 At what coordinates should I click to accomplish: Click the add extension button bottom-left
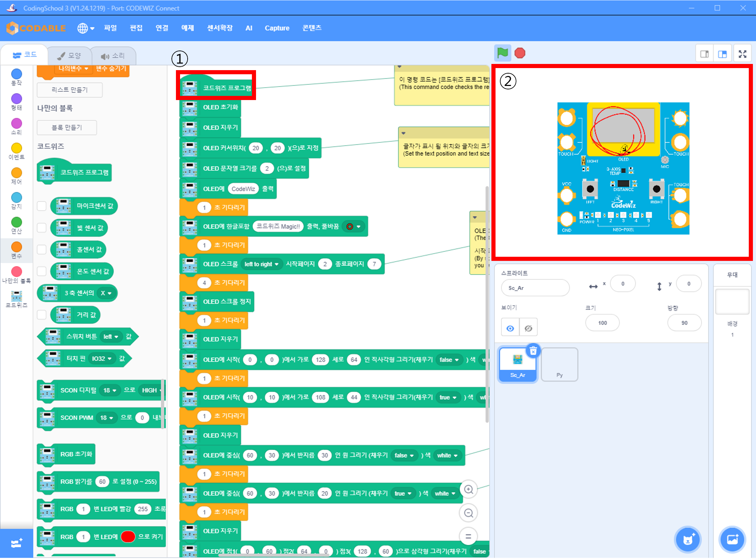pos(16,544)
